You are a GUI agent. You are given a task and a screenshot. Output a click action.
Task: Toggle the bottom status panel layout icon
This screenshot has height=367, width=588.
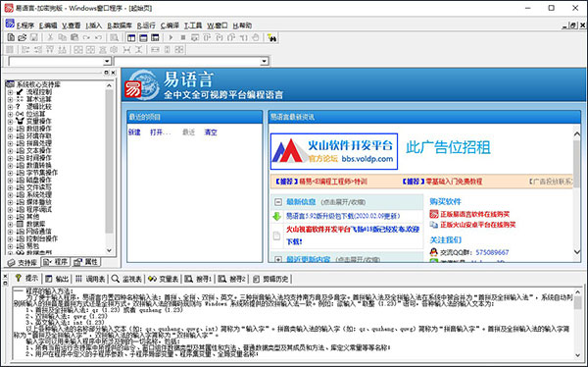143,37
